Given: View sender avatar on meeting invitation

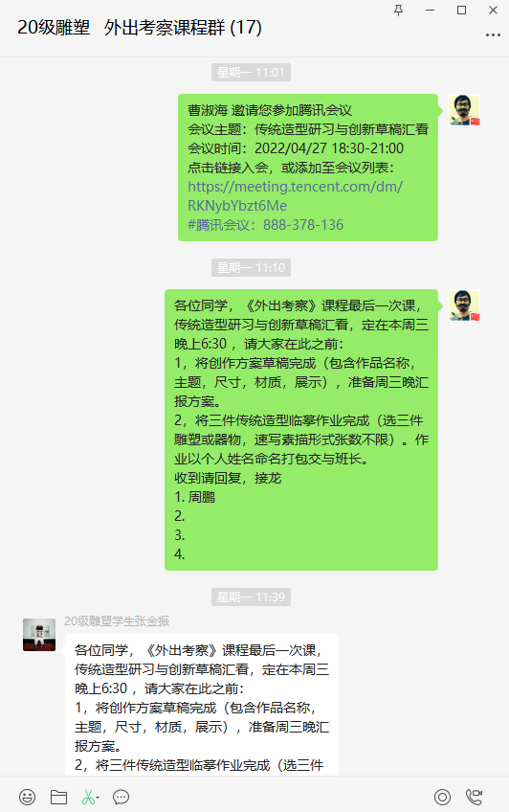Looking at the screenshot, I should click(464, 110).
